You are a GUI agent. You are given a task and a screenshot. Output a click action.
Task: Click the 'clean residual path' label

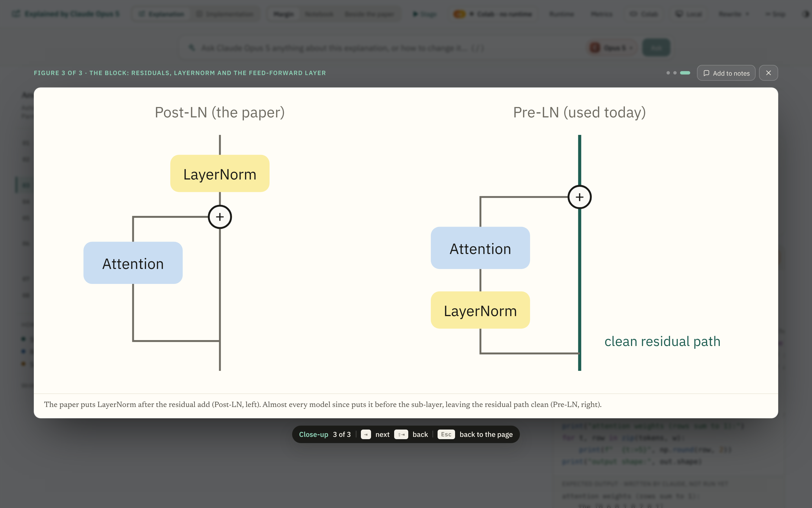click(x=662, y=341)
